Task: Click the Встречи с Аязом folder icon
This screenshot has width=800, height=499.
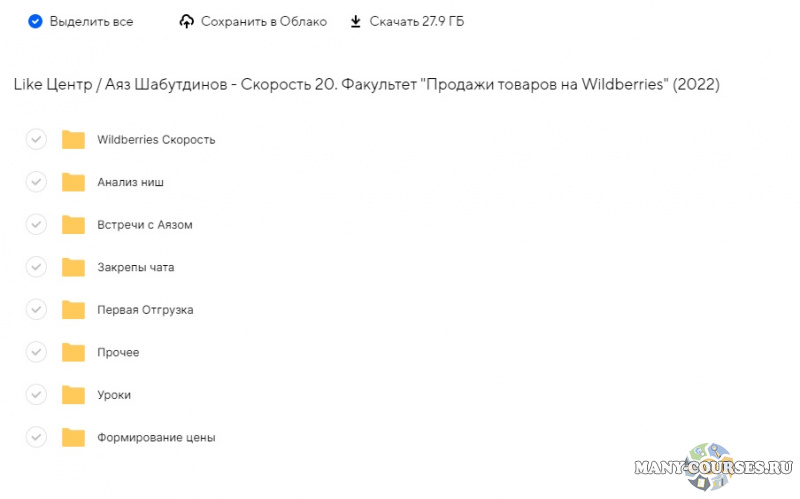Action: pos(73,225)
